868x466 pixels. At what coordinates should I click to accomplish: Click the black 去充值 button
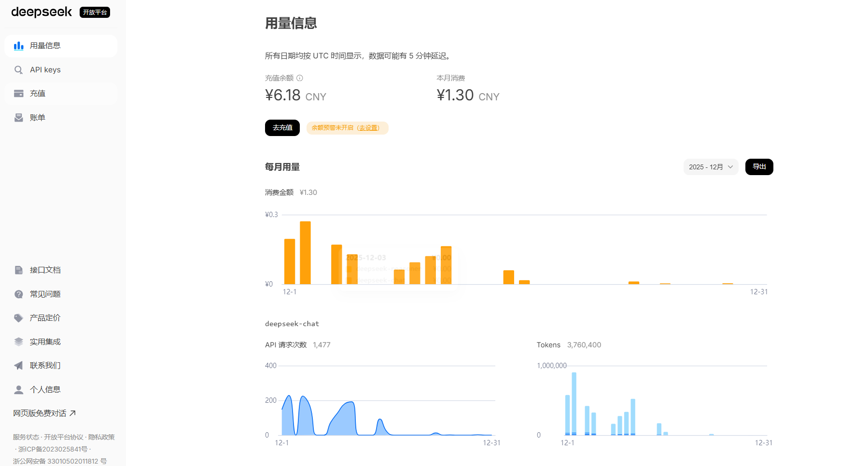tap(282, 128)
